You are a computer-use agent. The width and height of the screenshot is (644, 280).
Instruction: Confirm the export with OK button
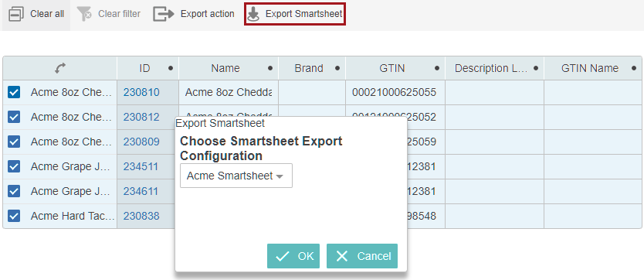point(293,256)
